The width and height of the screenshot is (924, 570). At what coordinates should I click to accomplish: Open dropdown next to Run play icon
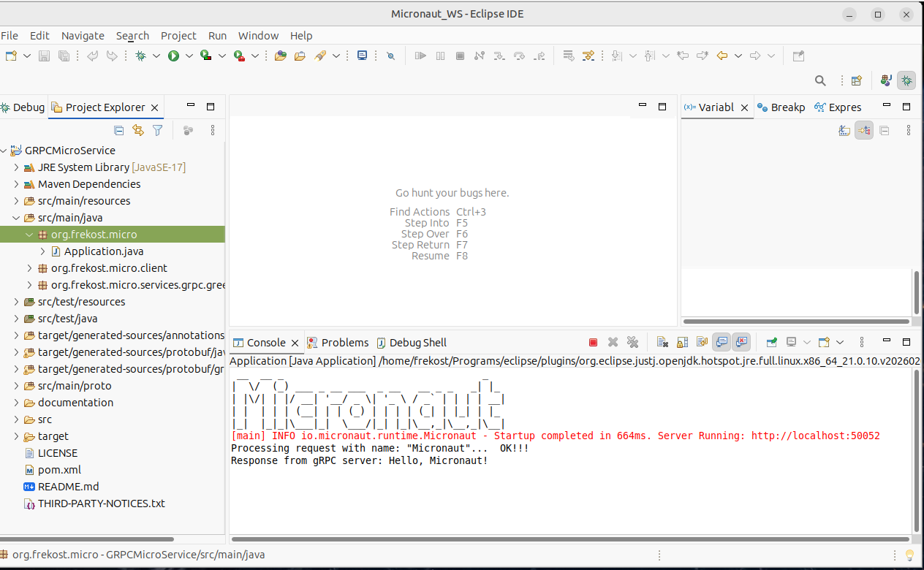click(189, 56)
